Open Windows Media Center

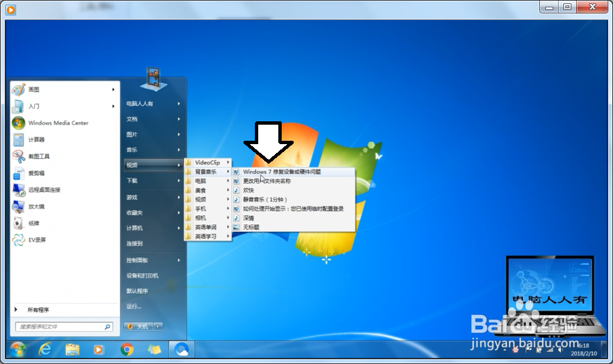pos(65,123)
